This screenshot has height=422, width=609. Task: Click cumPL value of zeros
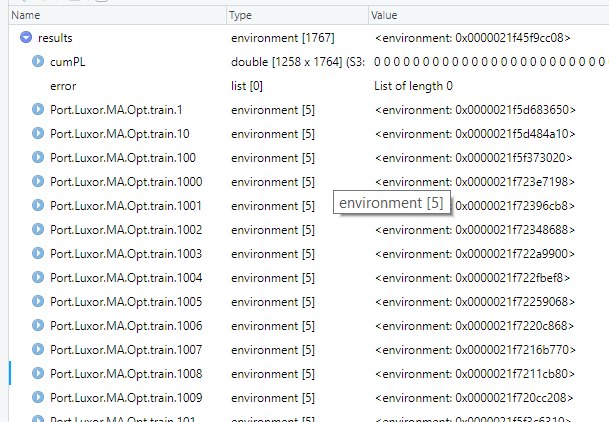pyautogui.click(x=491, y=62)
